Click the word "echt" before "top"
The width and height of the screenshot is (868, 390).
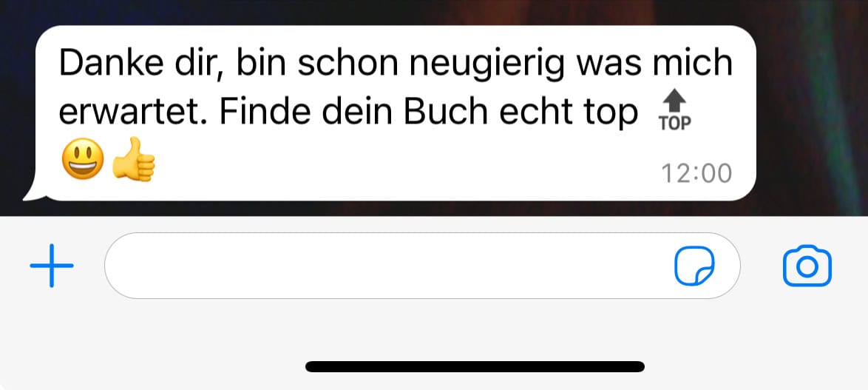[x=532, y=111]
